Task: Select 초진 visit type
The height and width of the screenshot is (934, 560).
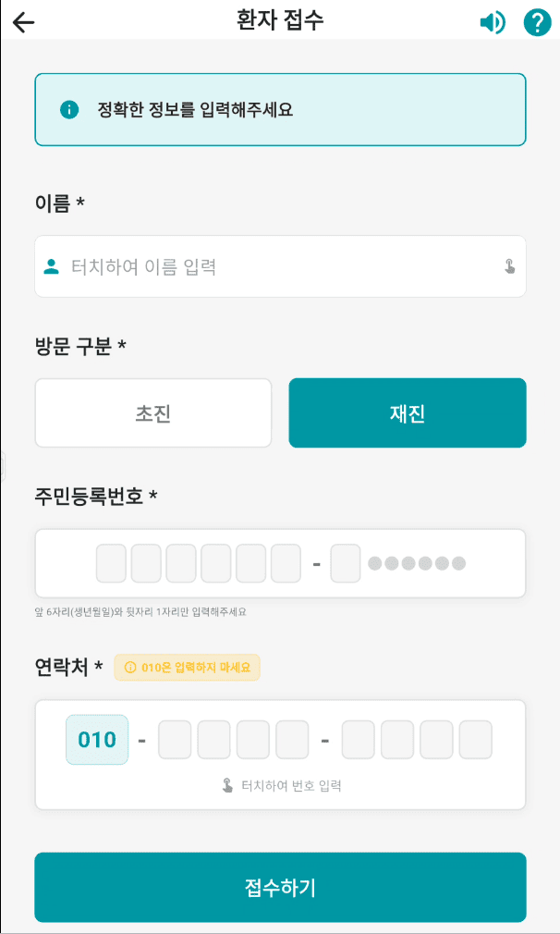Action: pyautogui.click(x=153, y=413)
